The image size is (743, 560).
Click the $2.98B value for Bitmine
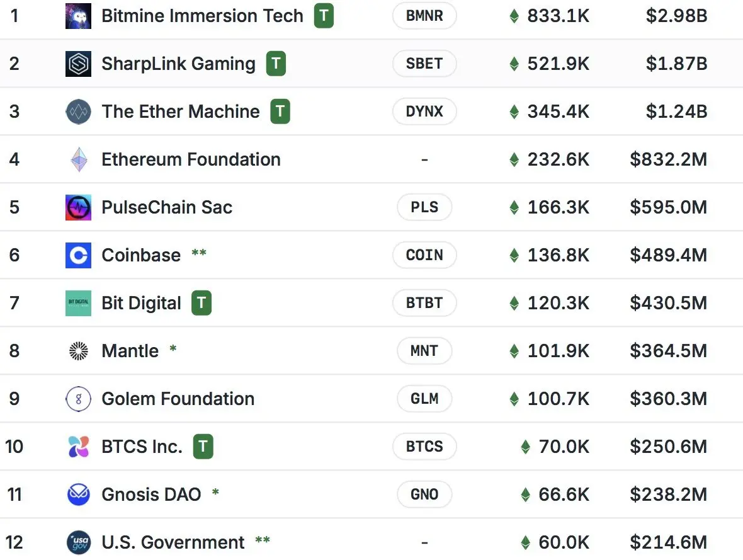677,16
